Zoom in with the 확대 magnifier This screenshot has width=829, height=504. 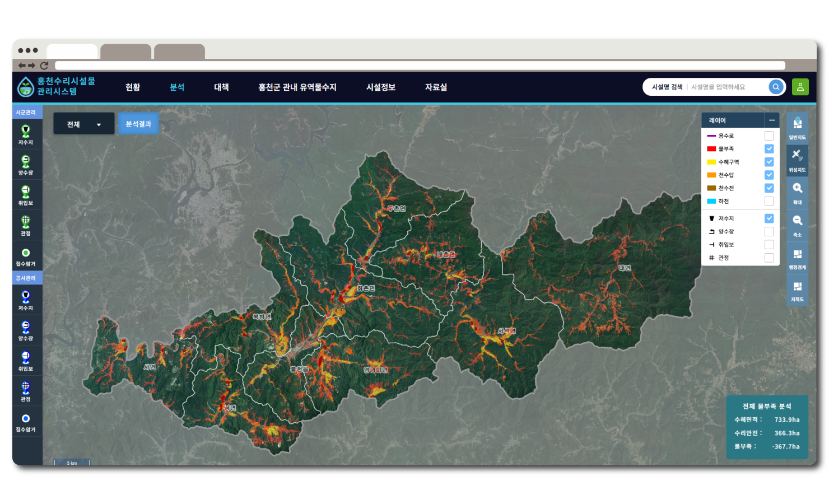[x=797, y=192]
